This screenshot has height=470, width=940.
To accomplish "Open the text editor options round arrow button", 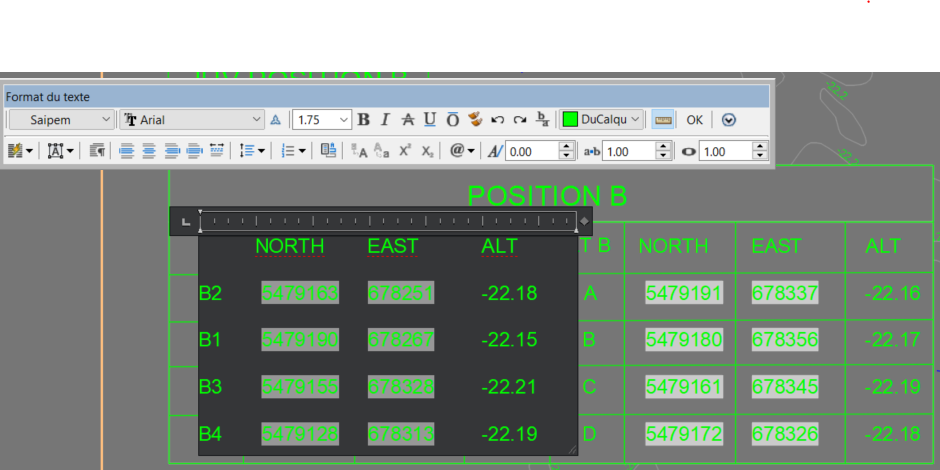I will (728, 120).
